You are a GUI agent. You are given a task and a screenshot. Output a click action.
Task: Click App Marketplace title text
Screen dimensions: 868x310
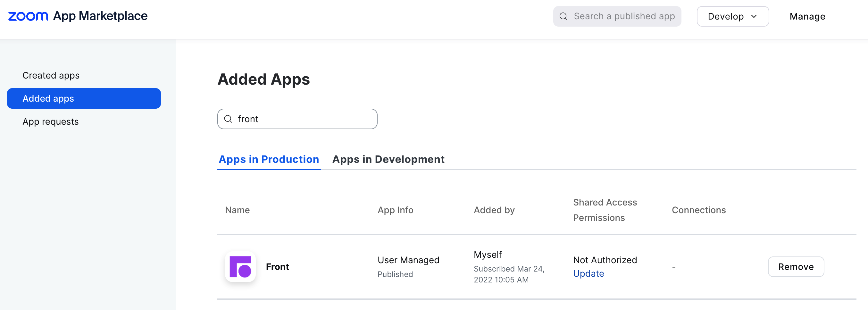tap(100, 16)
